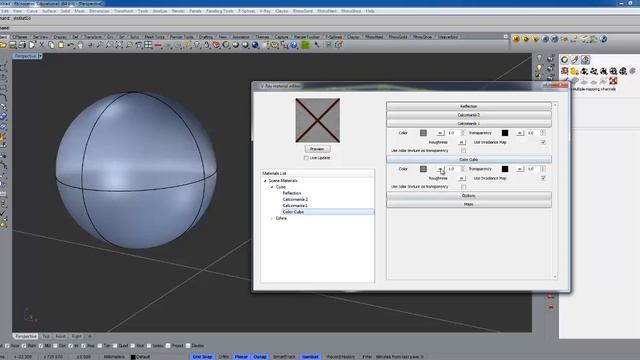This screenshot has width=640, height=360.
Task: Click the paintbrush material icon in right panel
Action: pos(575,60)
